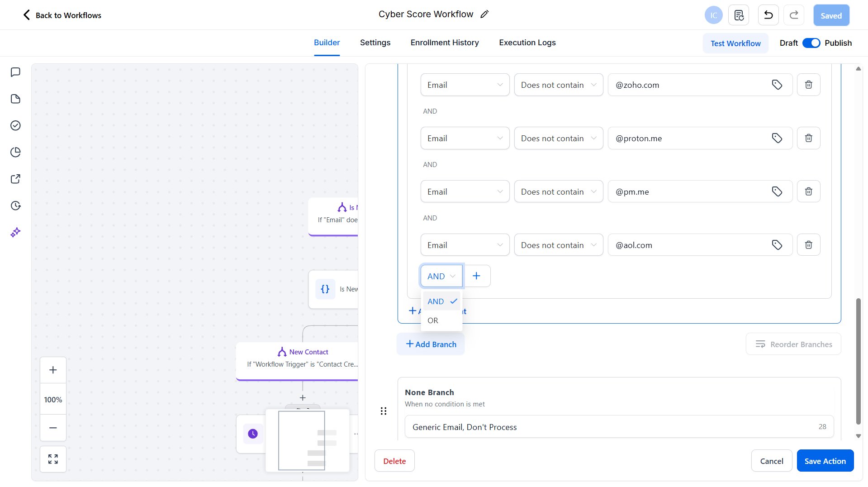Screen dimensions: 868x487
Task: Open pie chart stats sidebar icon
Action: point(15,152)
